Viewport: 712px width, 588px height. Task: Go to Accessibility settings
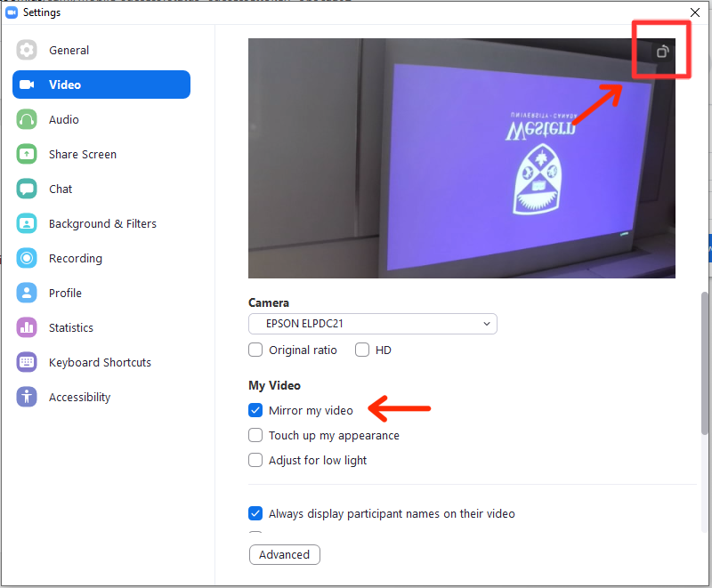[101, 397]
